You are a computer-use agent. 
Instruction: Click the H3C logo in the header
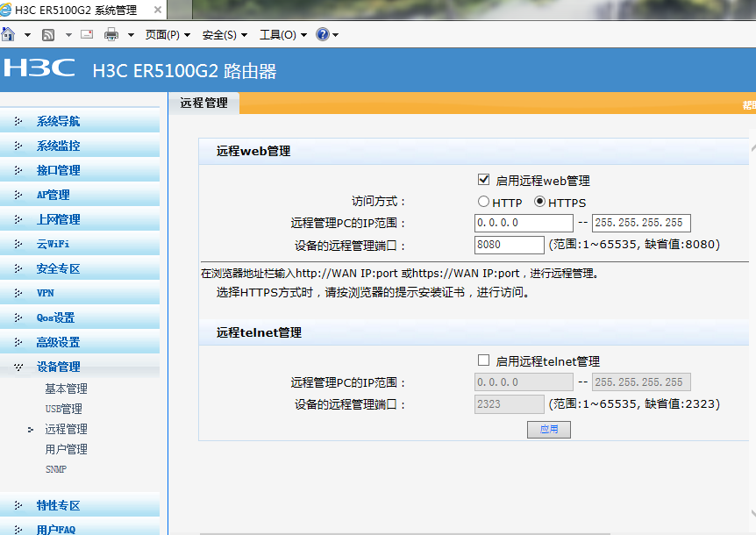39,68
